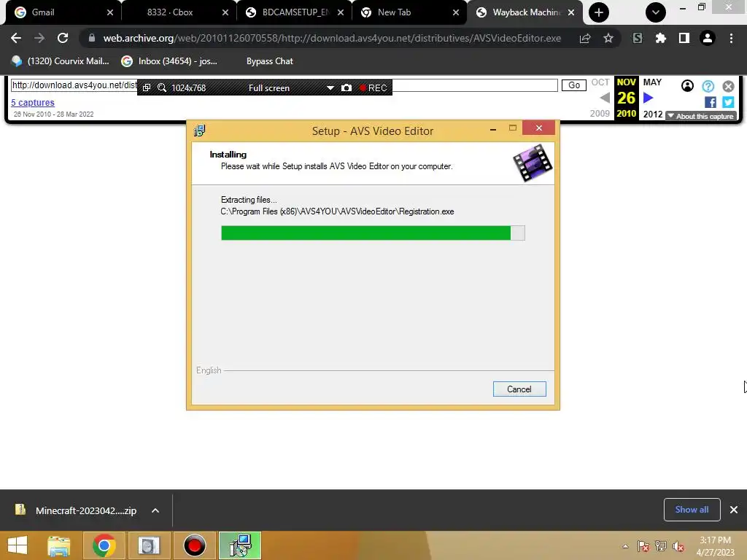747x560 pixels.
Task: Open the Action Center flag icon
Action: point(643,546)
